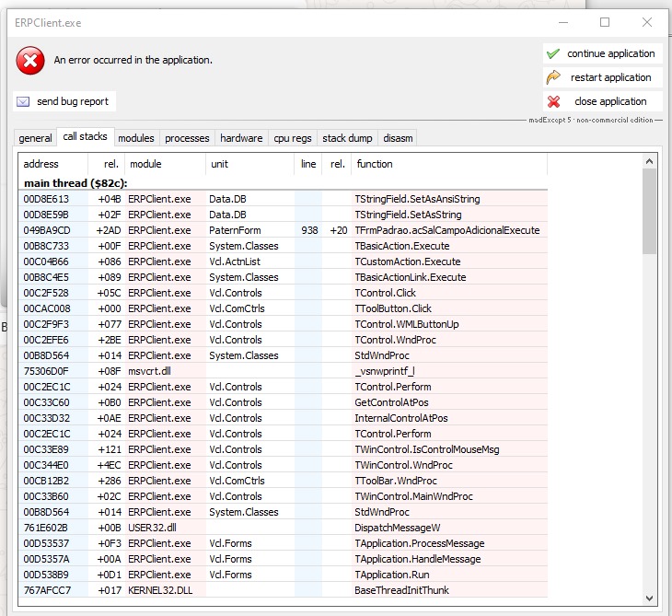Click the restart application arrow icon
This screenshot has height=616, width=672.
(553, 78)
